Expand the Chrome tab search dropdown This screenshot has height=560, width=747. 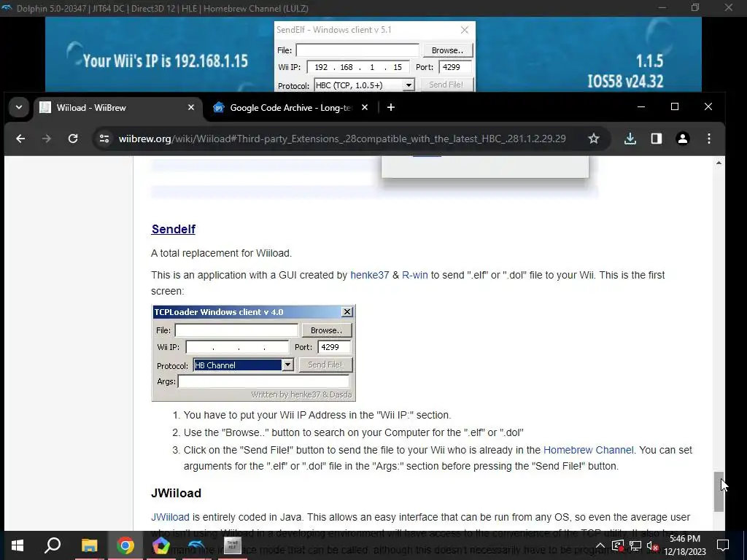19,108
